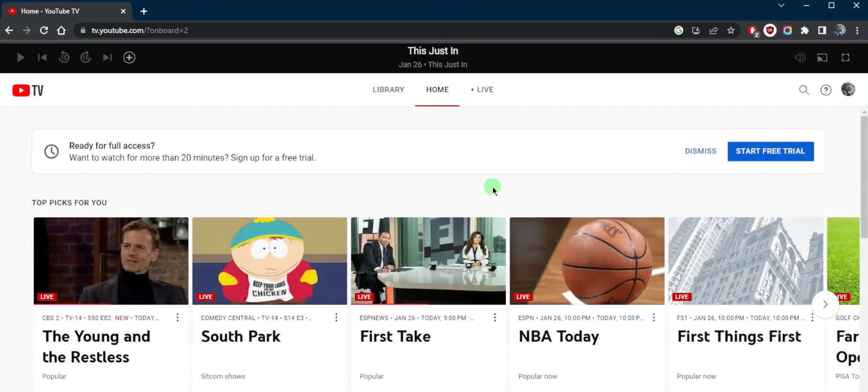Viewport: 868px width, 392px height.
Task: Switch to the Library tab
Action: tap(388, 90)
